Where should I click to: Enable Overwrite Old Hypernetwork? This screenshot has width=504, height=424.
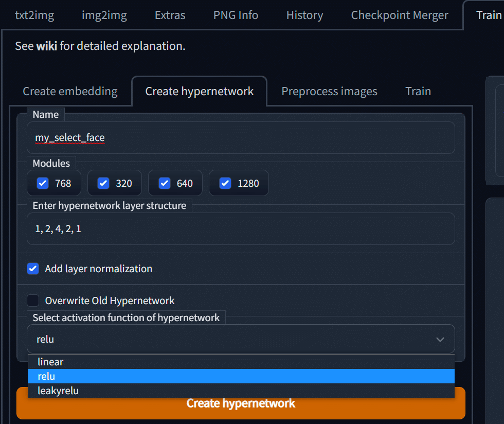tap(33, 300)
